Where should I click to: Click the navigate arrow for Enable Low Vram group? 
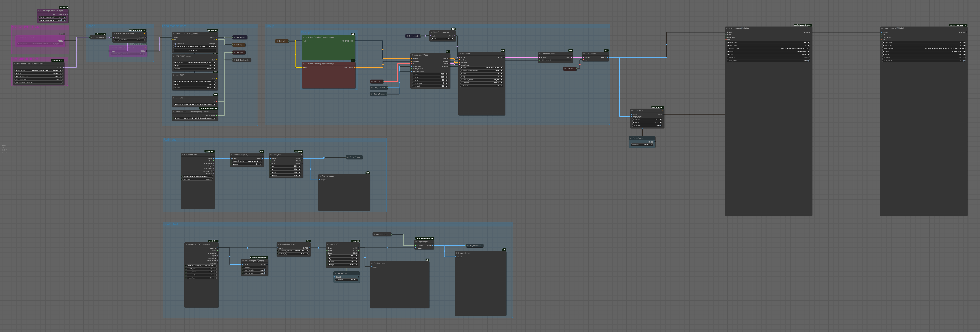(x=65, y=20)
